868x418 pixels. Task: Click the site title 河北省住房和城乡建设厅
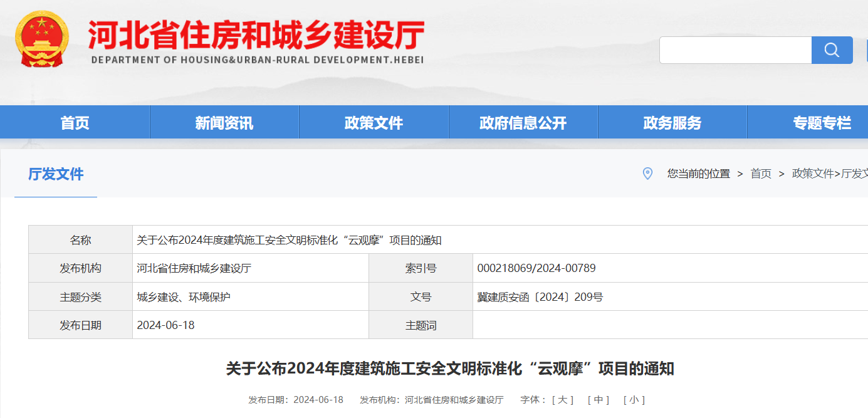[x=256, y=35]
